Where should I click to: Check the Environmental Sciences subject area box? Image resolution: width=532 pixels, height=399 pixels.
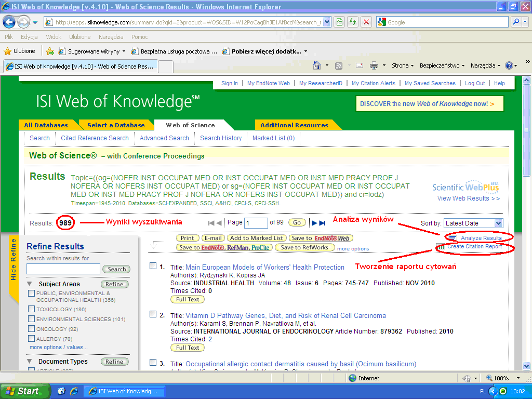coord(31,319)
